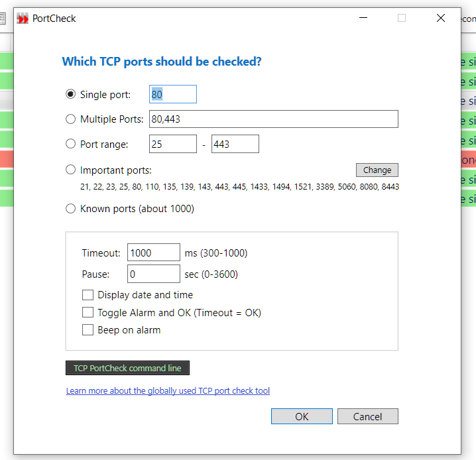The height and width of the screenshot is (460, 476).
Task: Focus the Multiple Ports field with 80,443
Action: pos(274,119)
